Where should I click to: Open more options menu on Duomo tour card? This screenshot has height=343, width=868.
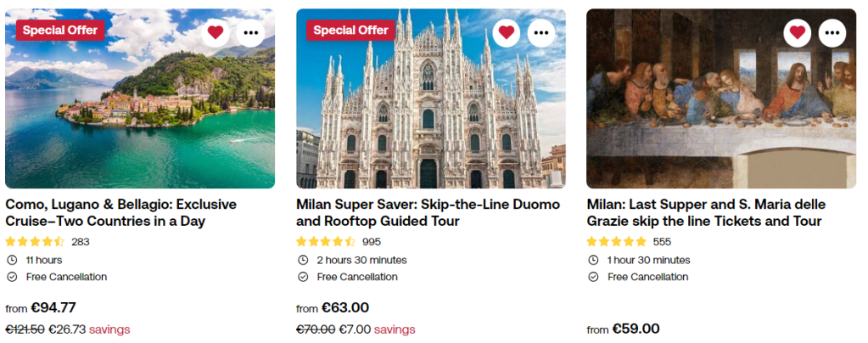point(541,33)
